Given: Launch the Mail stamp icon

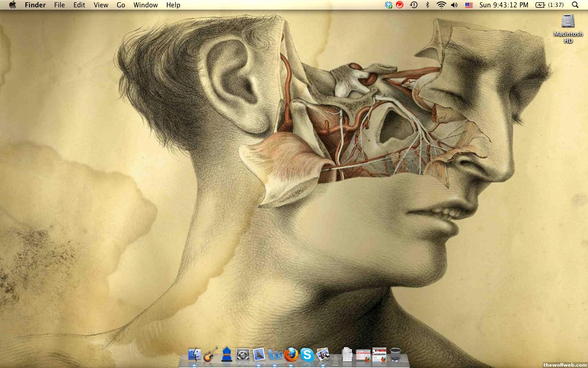Looking at the screenshot, I should coord(259,355).
